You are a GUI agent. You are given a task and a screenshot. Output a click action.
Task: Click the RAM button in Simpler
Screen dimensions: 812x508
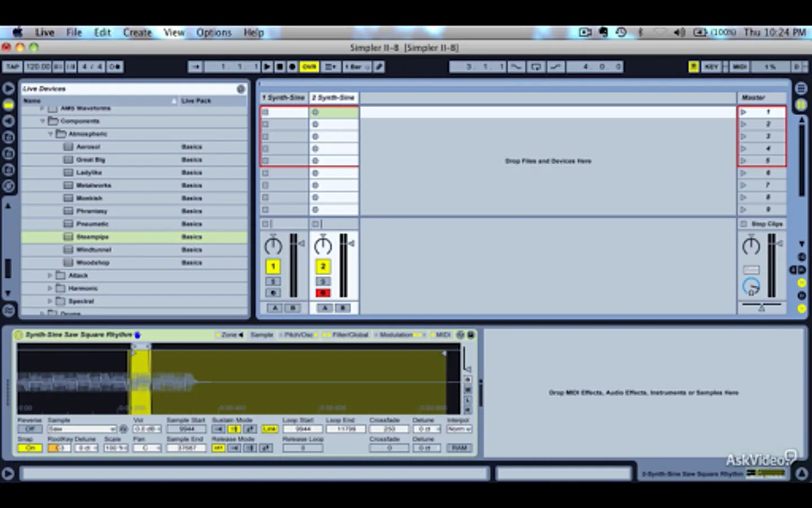[459, 448]
